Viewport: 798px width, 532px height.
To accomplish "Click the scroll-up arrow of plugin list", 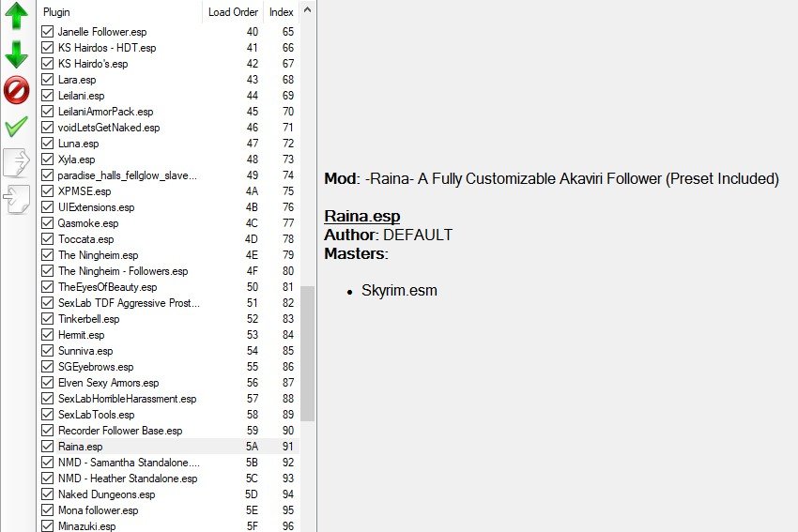I will click(x=307, y=10).
